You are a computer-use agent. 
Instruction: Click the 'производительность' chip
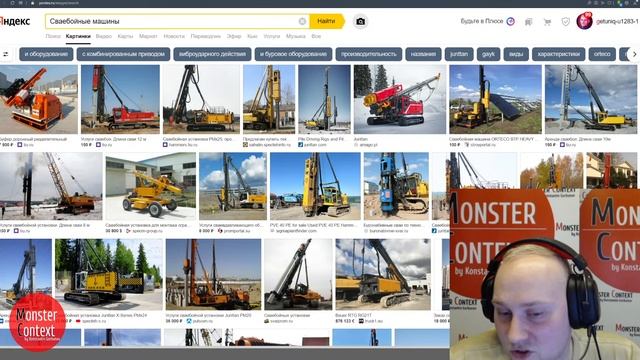click(369, 54)
